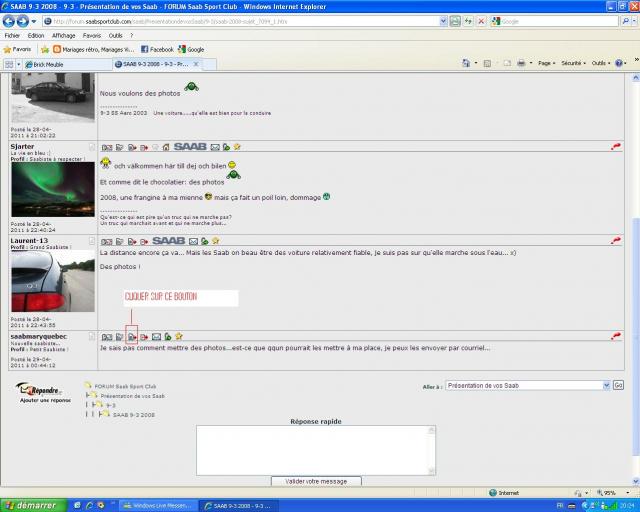Click the blue Help icon in the command bar

tap(619, 63)
